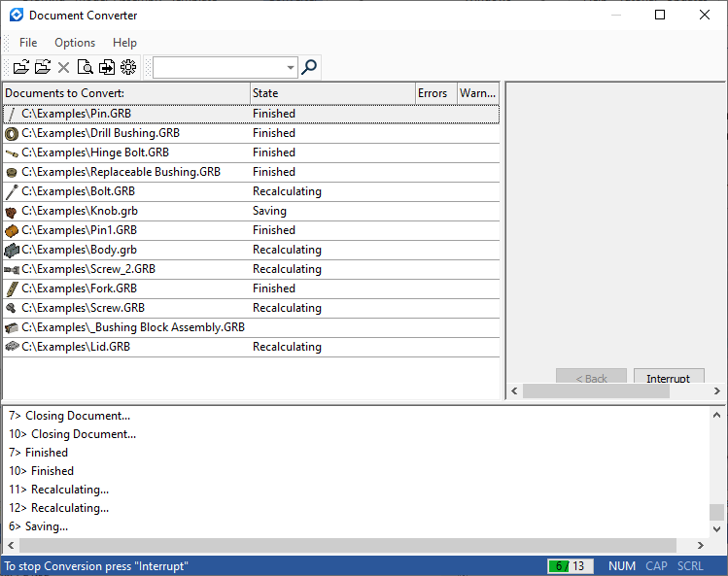Click into the search text field
This screenshot has width=728, height=576.
(219, 68)
